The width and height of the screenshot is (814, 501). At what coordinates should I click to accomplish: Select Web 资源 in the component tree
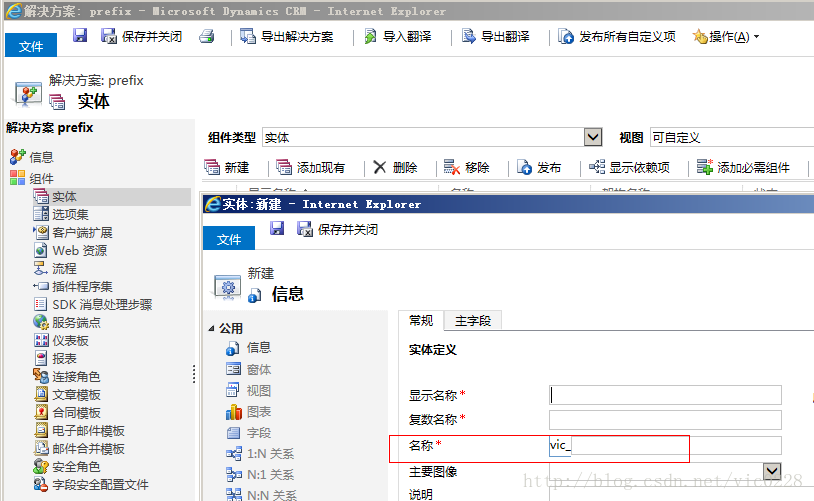[x=71, y=250]
